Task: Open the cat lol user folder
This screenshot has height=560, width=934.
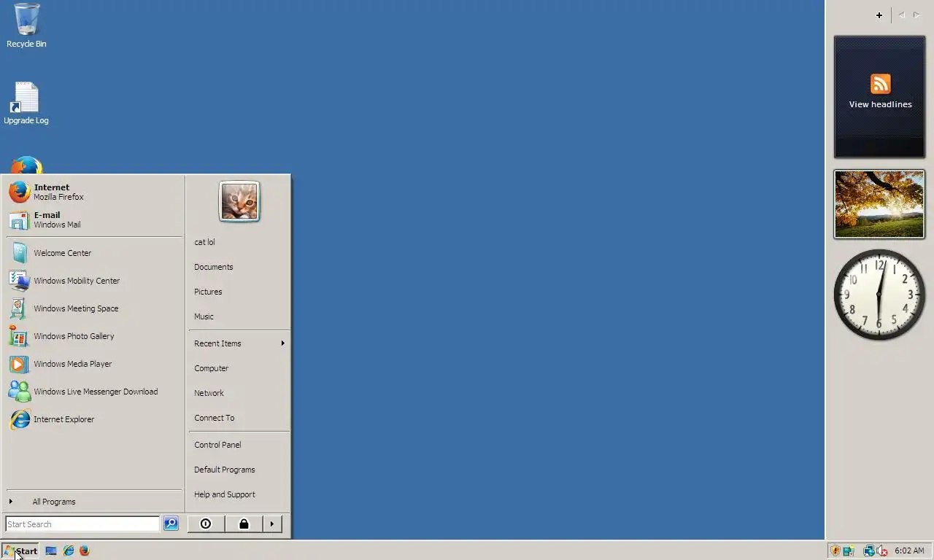Action: 239,242
